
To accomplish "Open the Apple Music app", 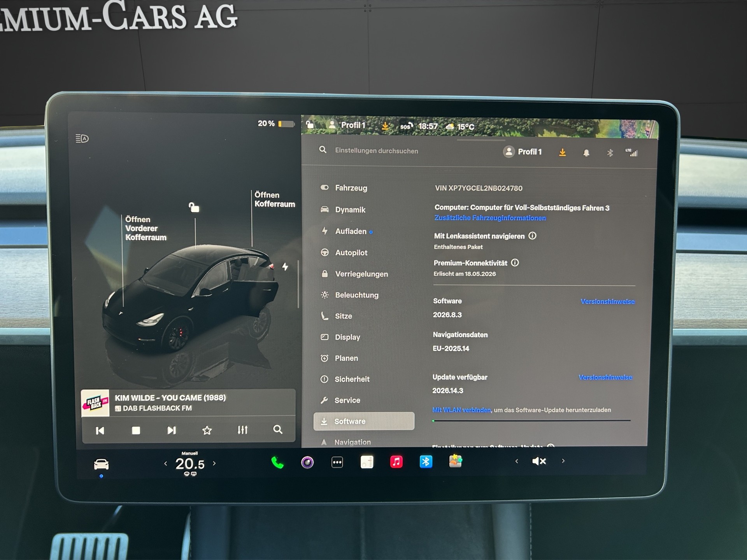I will pos(396,462).
